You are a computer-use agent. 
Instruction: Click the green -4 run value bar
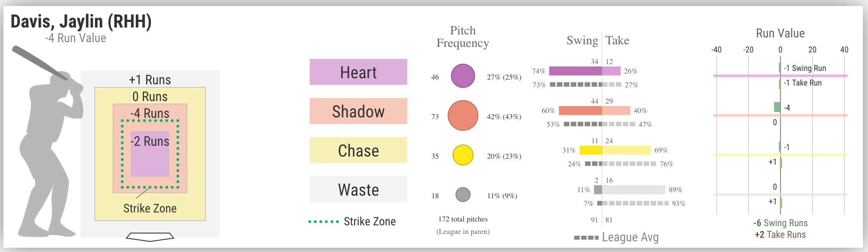coord(777,107)
